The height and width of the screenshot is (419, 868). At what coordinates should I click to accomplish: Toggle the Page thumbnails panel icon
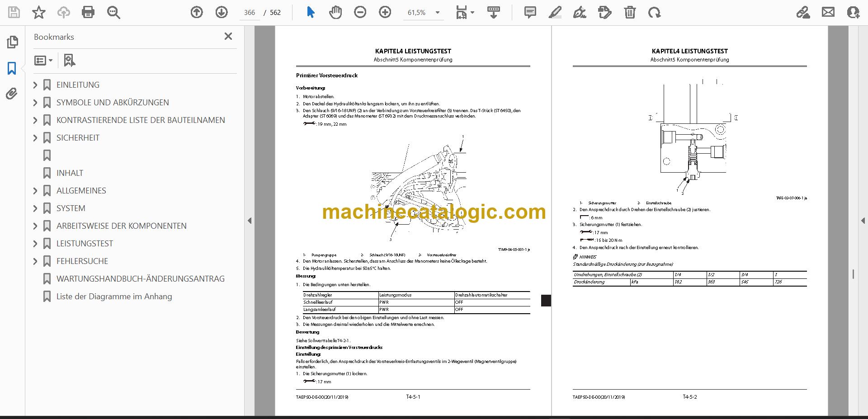(x=12, y=42)
